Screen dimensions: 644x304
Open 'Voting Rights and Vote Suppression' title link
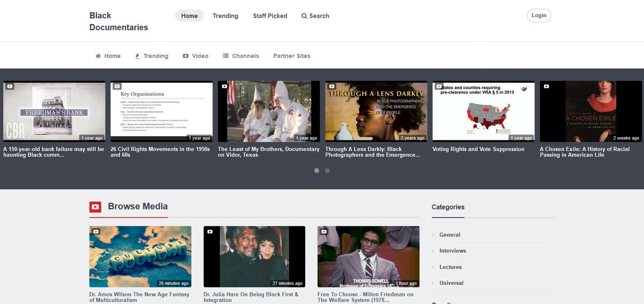(x=478, y=149)
